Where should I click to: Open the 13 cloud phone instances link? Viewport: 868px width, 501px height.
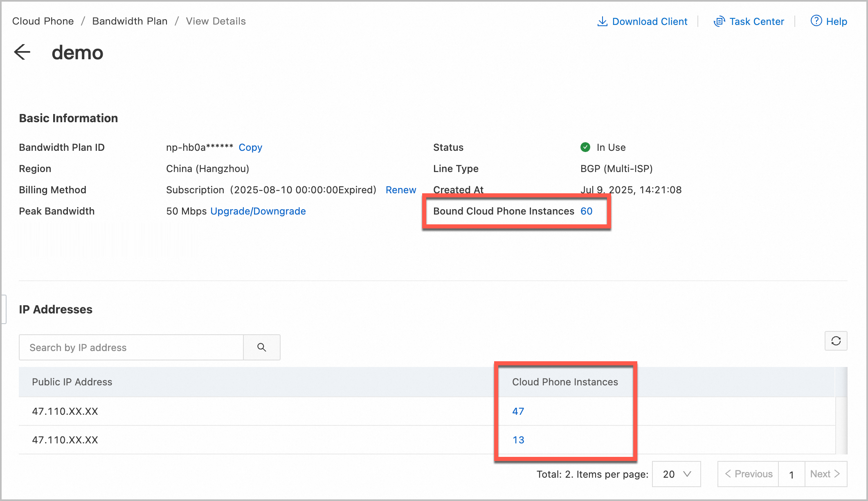point(518,440)
